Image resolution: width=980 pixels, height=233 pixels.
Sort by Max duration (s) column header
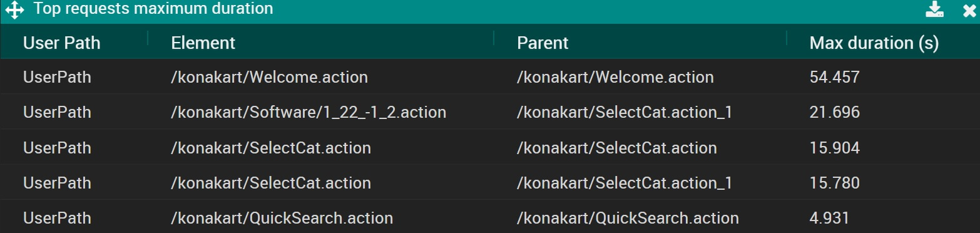tap(874, 43)
